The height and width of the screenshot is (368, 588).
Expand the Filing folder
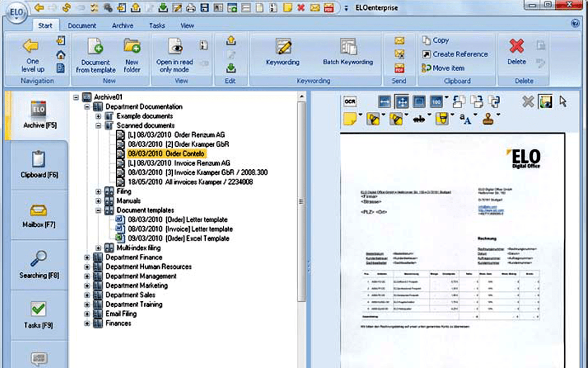click(x=98, y=191)
